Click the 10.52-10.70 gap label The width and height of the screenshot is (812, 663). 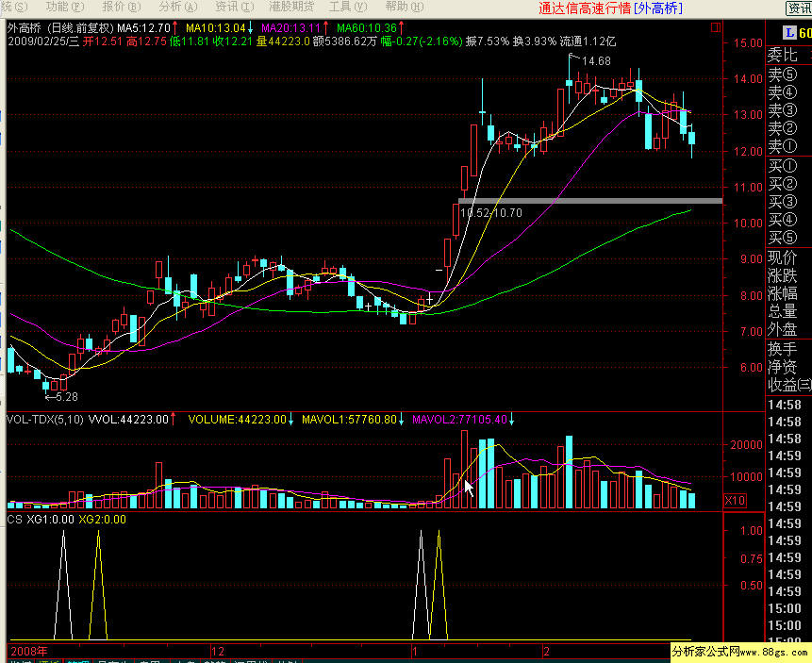(x=491, y=212)
